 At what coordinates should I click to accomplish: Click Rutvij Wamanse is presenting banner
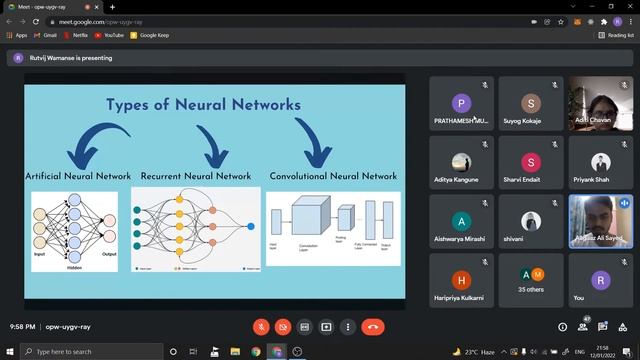(320, 58)
